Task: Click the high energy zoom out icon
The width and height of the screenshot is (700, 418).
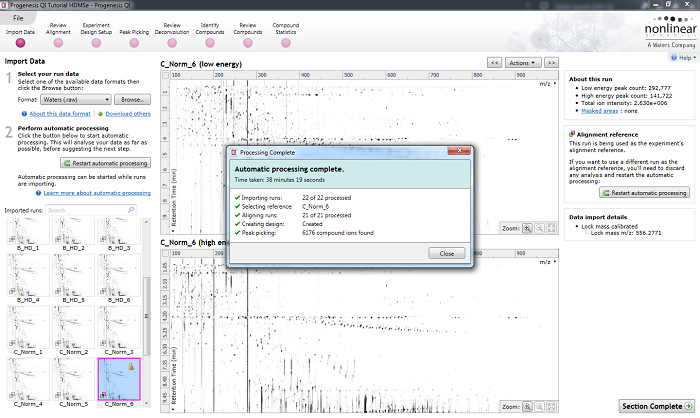Action: tap(539, 406)
